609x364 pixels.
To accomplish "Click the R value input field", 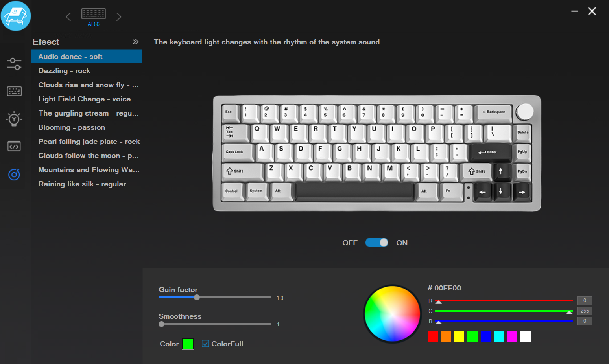I will (x=585, y=301).
